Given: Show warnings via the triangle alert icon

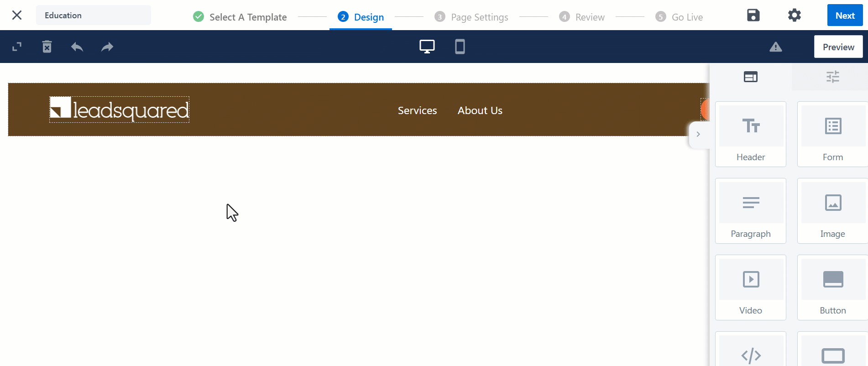Looking at the screenshot, I should (776, 47).
